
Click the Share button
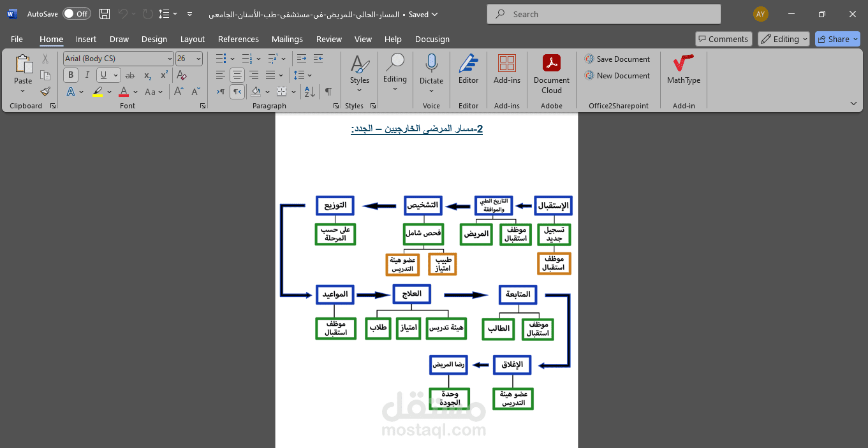click(x=837, y=39)
